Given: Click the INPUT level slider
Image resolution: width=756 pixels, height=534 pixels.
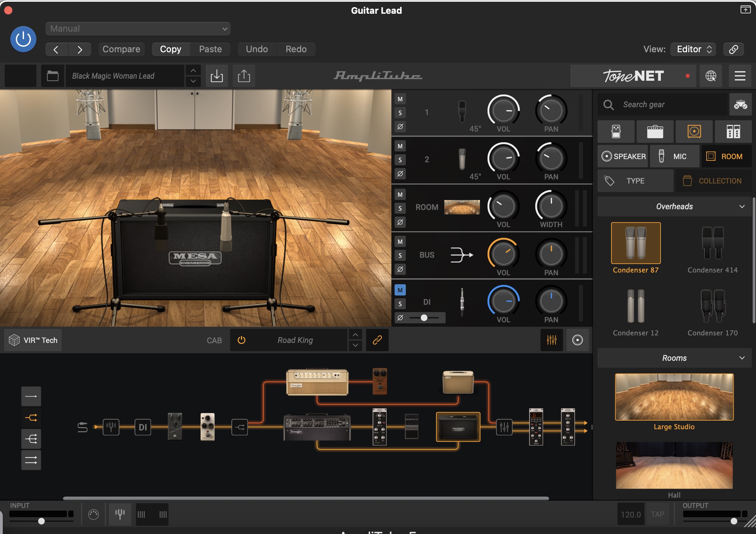Looking at the screenshot, I should (41, 521).
